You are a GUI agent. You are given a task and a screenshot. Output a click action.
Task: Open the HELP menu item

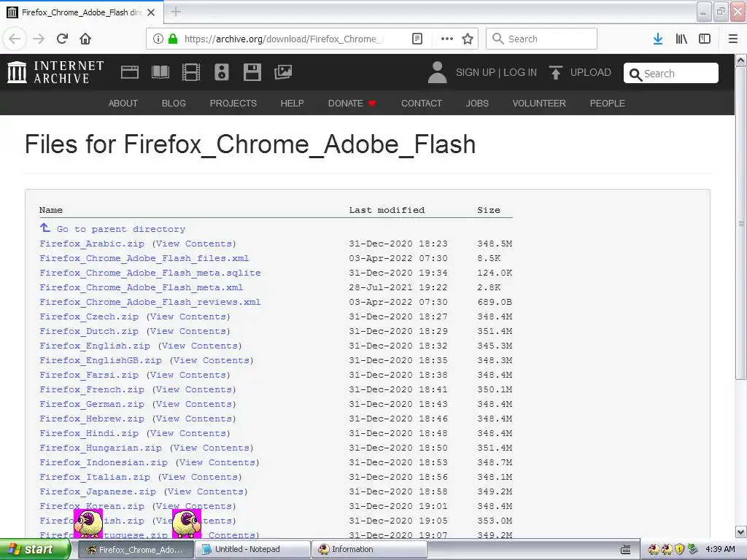click(x=292, y=104)
